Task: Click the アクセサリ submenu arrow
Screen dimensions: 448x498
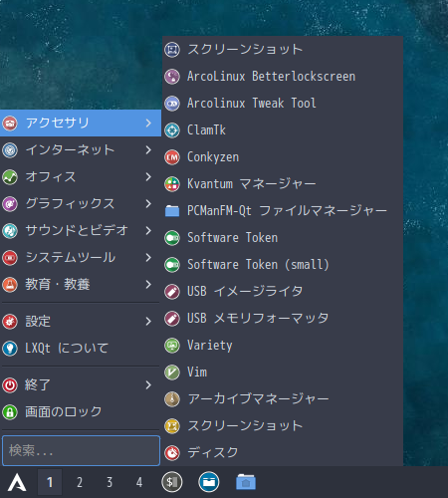Action: pyautogui.click(x=148, y=124)
